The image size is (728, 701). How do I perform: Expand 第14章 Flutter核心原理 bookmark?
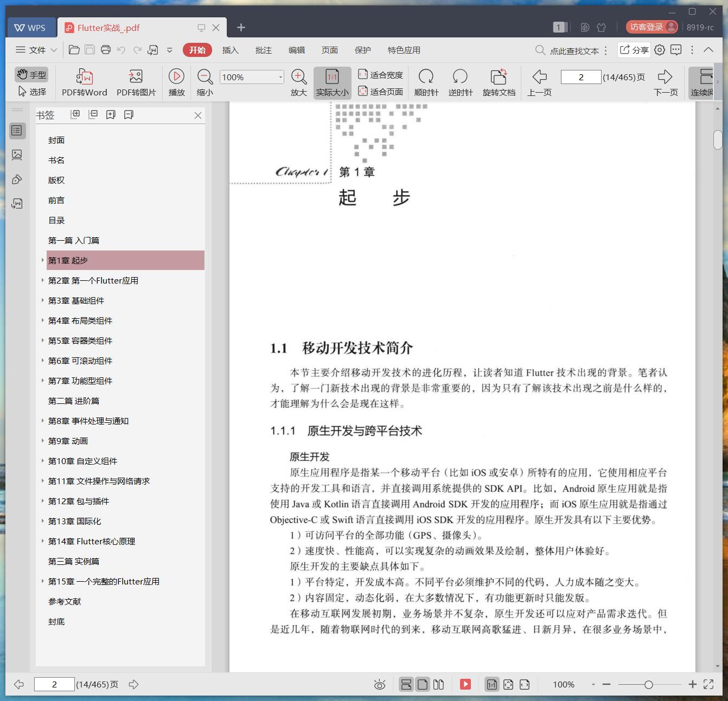tap(43, 541)
